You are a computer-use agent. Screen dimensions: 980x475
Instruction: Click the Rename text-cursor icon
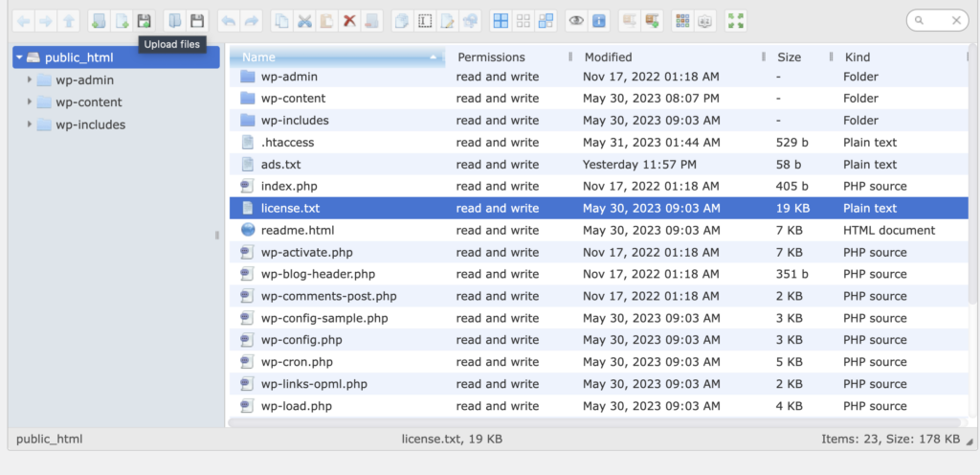click(x=425, y=21)
